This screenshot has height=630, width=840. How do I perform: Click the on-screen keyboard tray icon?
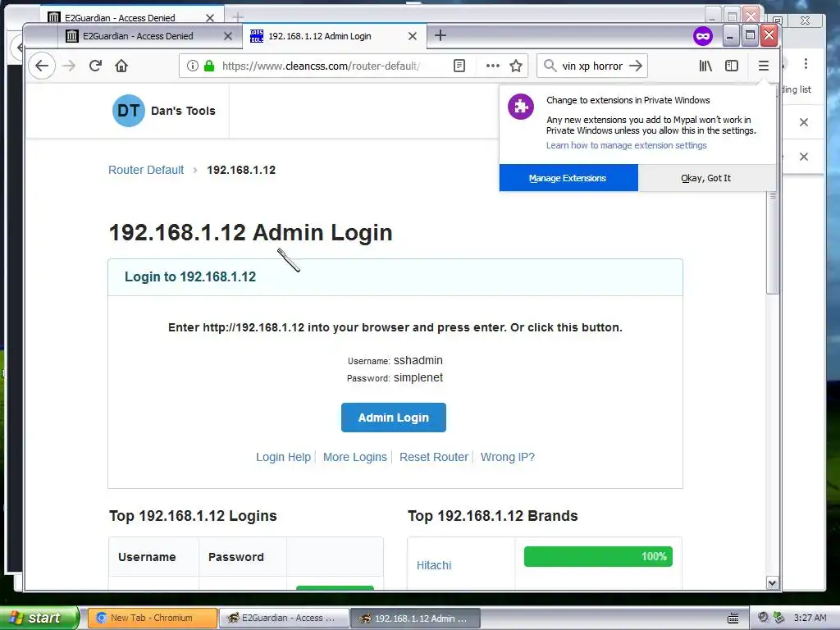pos(733,619)
